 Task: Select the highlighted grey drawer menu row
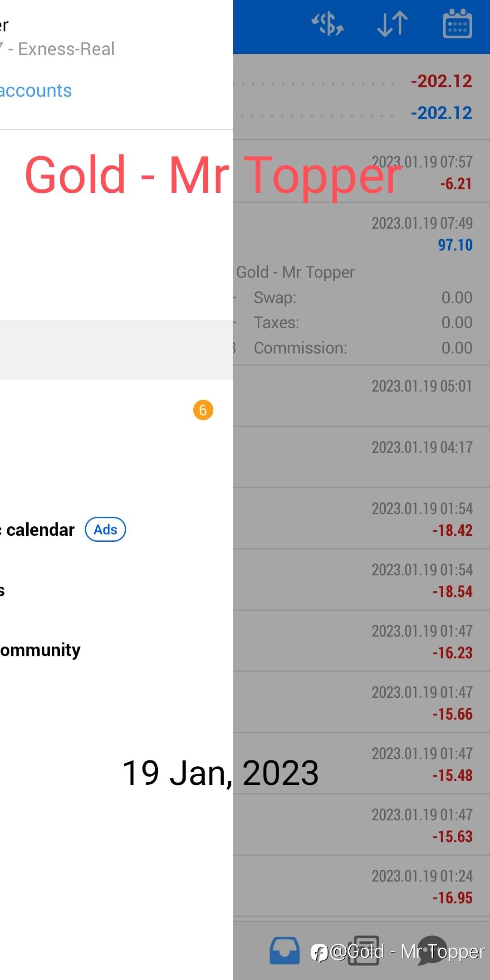coord(116,349)
